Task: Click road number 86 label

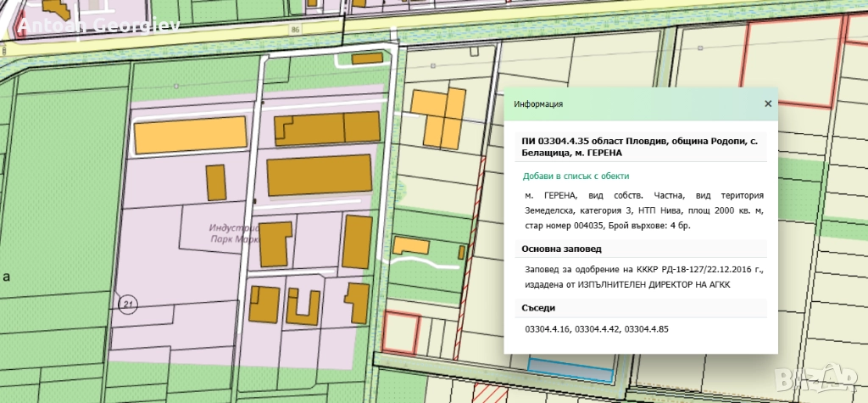Action: pyautogui.click(x=295, y=30)
